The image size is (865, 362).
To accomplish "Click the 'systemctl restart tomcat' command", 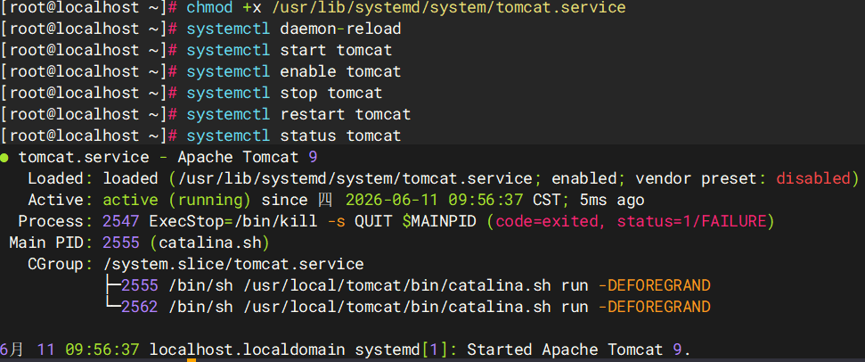I will (x=298, y=114).
